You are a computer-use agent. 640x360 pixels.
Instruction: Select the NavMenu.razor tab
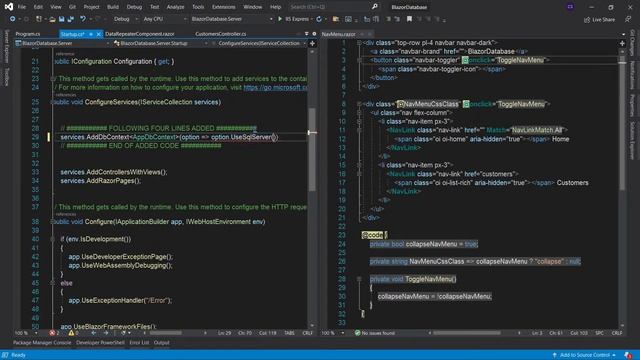338,34
